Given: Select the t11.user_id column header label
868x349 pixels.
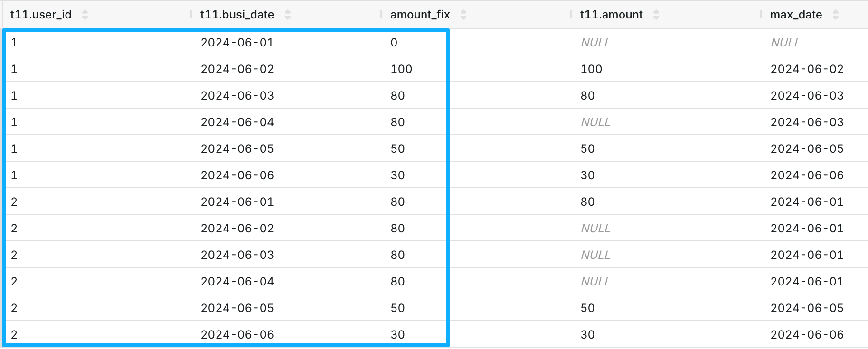Looking at the screenshot, I should (x=41, y=15).
